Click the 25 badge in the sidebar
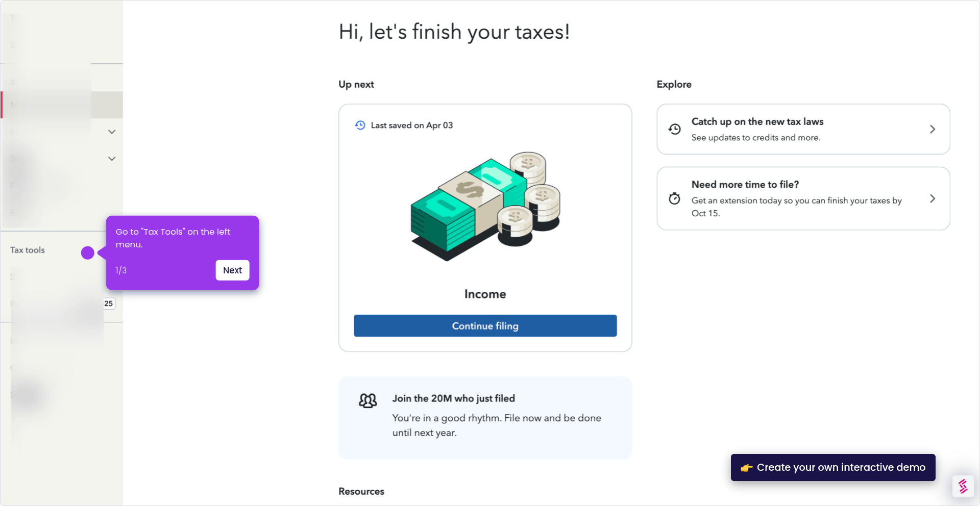Image resolution: width=980 pixels, height=506 pixels. (108, 303)
